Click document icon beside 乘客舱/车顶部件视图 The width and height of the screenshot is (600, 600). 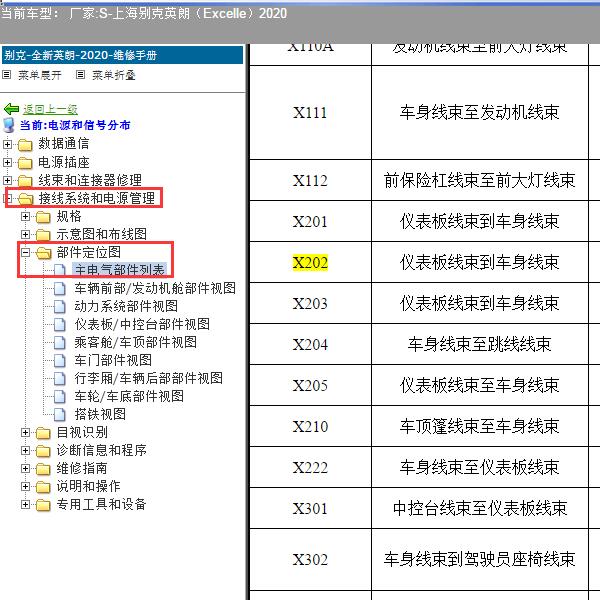pyautogui.click(x=60, y=342)
